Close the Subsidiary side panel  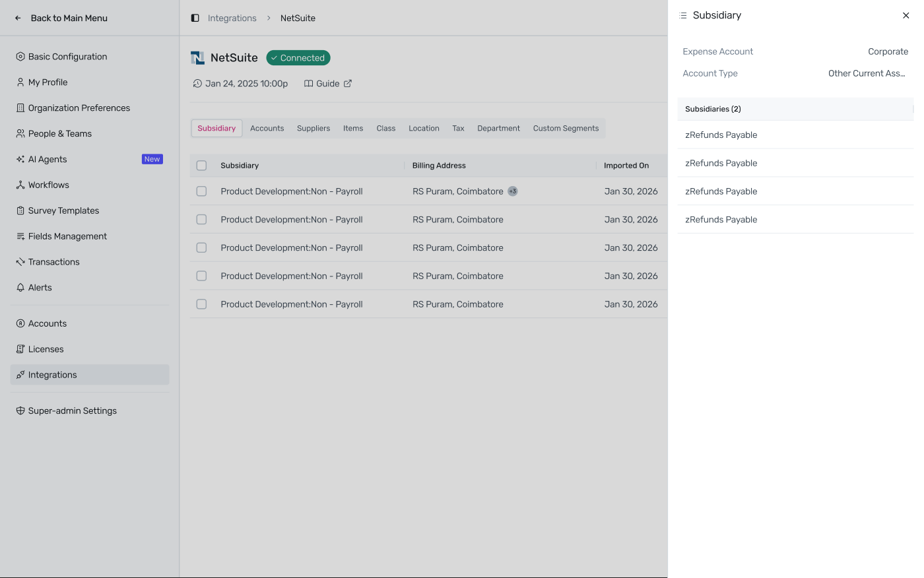click(906, 15)
